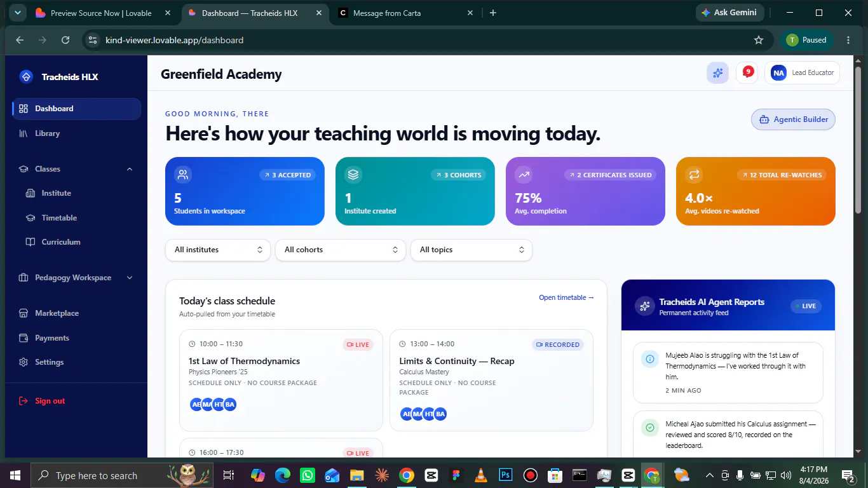Open Marketplace in the sidebar

(76, 313)
